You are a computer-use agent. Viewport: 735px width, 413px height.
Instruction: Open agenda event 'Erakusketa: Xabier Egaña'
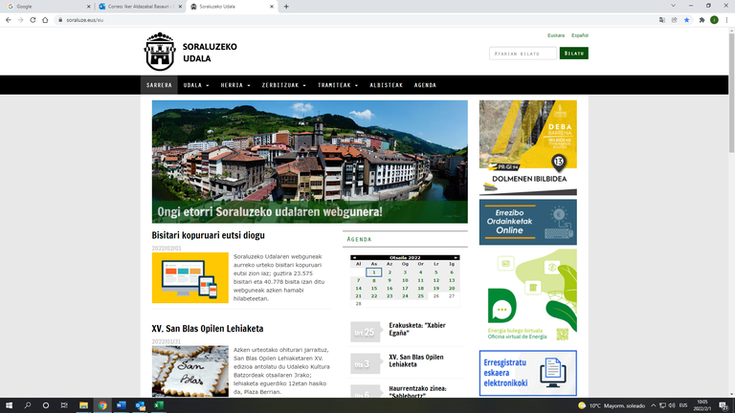click(417, 329)
